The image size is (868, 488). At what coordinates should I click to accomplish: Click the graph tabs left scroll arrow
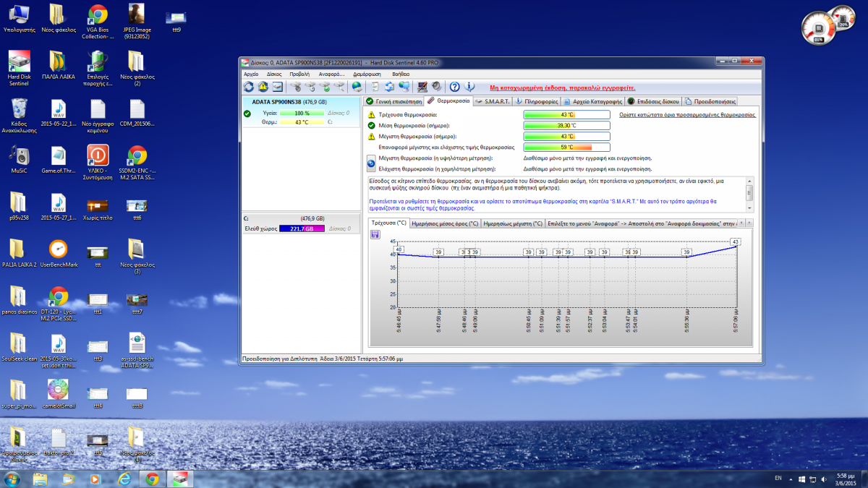point(741,223)
